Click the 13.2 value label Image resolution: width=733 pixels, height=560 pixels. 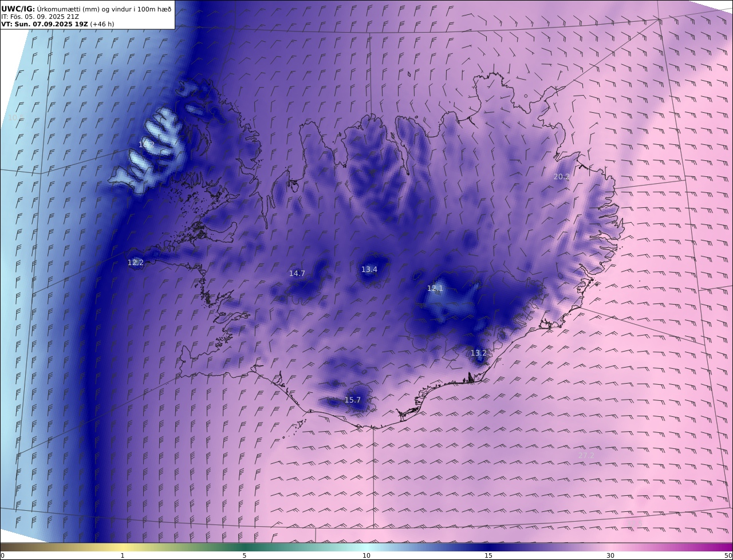click(x=479, y=353)
